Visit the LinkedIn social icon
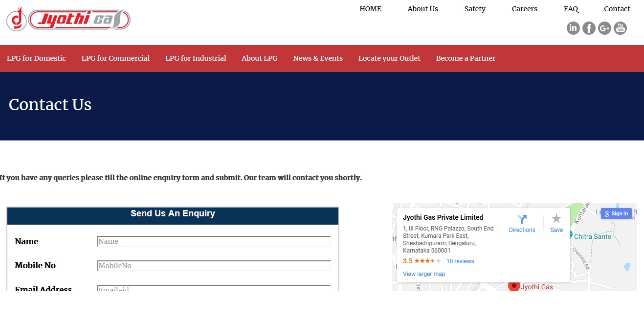Image resolution: width=644 pixels, height=324 pixels. tap(573, 28)
